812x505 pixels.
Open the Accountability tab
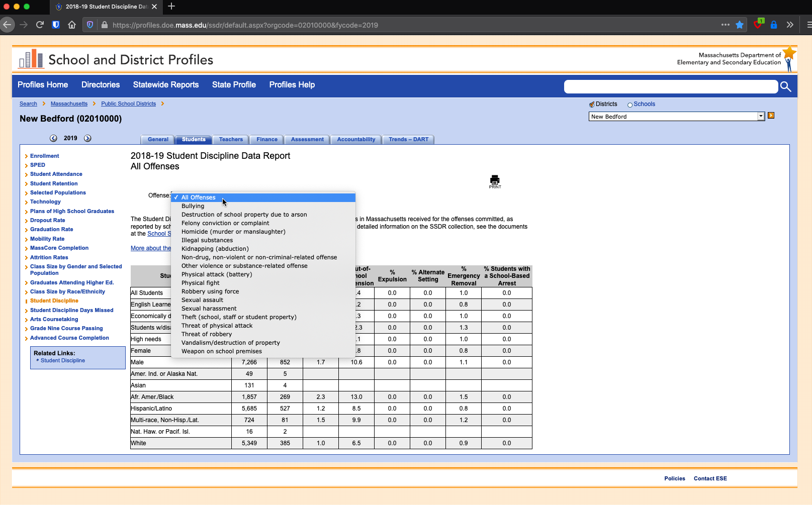(356, 140)
